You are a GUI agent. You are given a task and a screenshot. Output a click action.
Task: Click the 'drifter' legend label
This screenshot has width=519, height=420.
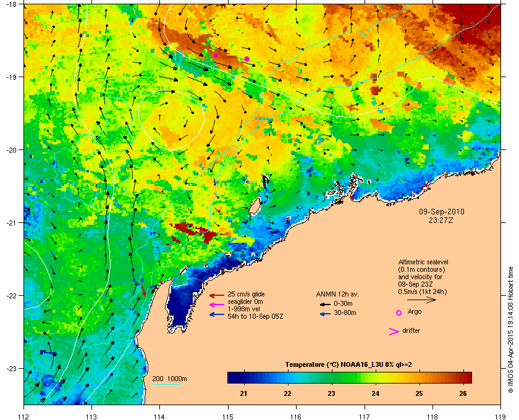point(411,330)
